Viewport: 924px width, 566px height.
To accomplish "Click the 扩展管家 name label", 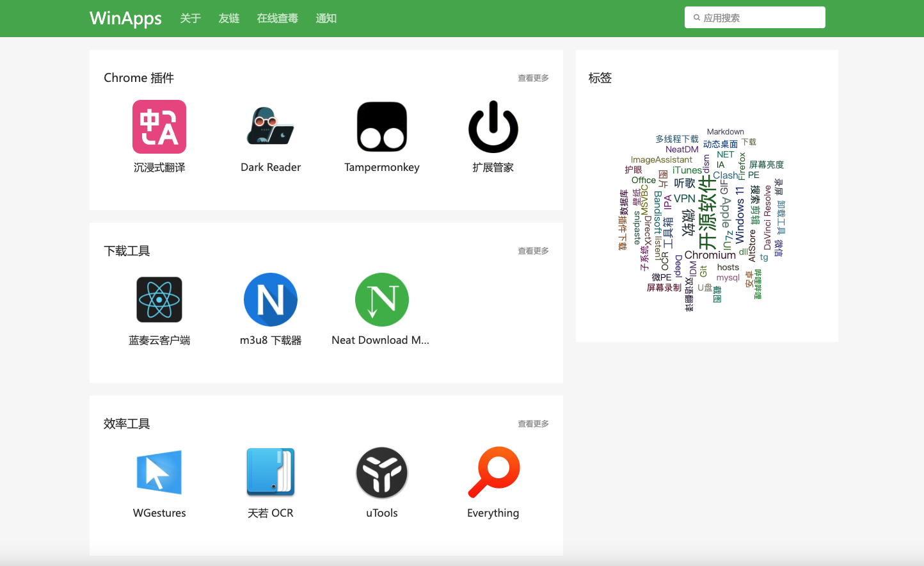I will (493, 168).
